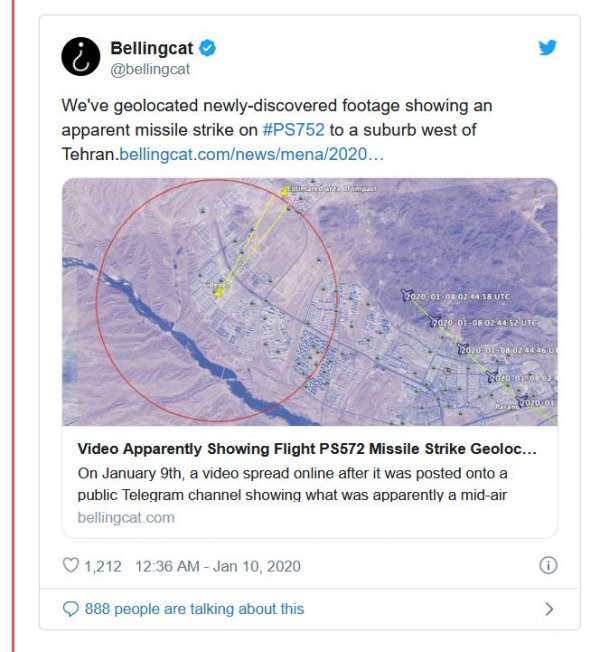Click the card description about January 9th
The image size is (600, 652).
tap(292, 484)
